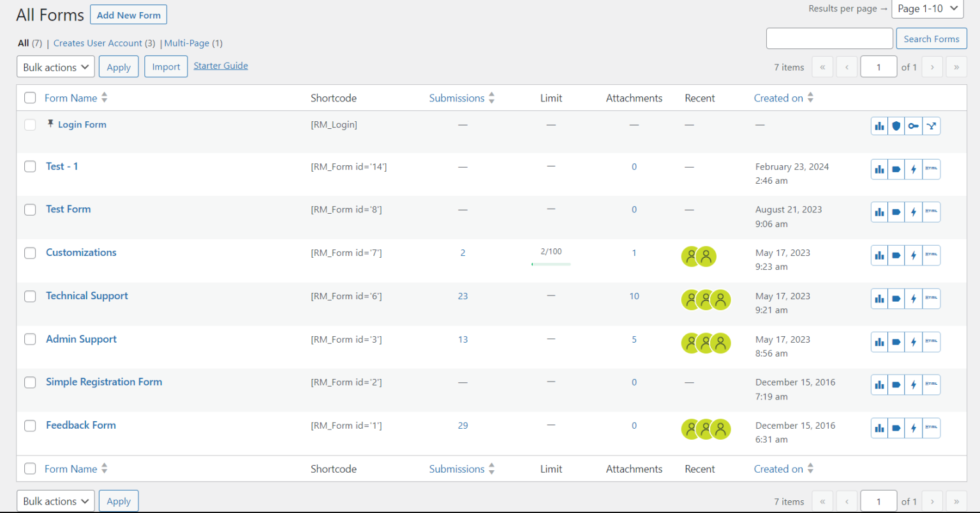The image size is (980, 513).
Task: Open the bottom Bulk actions dropdown
Action: [56, 502]
